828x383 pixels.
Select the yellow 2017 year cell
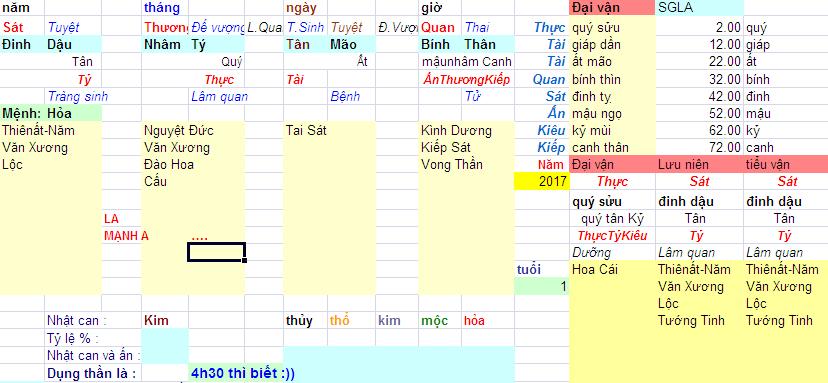[x=541, y=182]
